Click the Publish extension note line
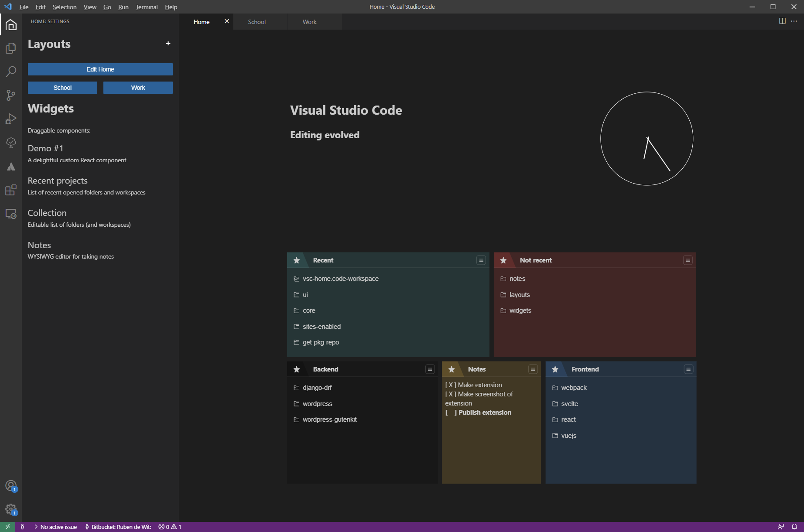The height and width of the screenshot is (532, 804). (x=478, y=413)
